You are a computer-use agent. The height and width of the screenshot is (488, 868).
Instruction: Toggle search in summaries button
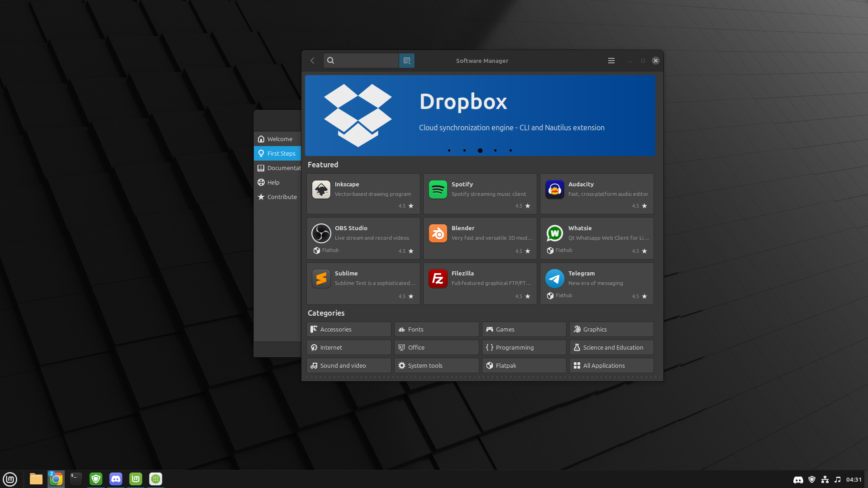point(407,61)
